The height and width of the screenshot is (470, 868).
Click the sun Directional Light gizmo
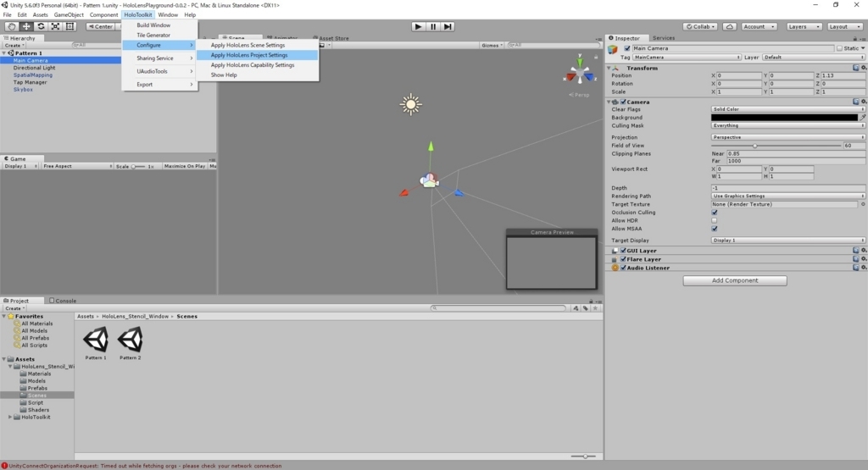click(411, 104)
